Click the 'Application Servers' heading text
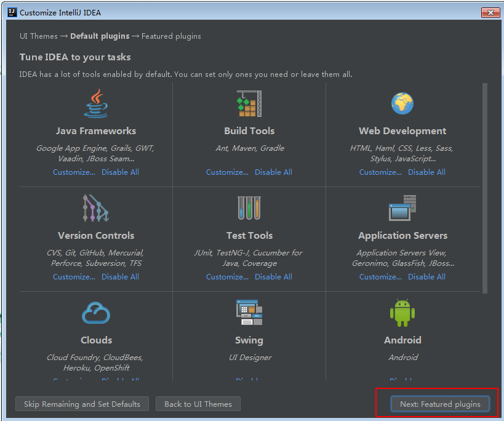The height and width of the screenshot is (421, 504). pyautogui.click(x=402, y=236)
